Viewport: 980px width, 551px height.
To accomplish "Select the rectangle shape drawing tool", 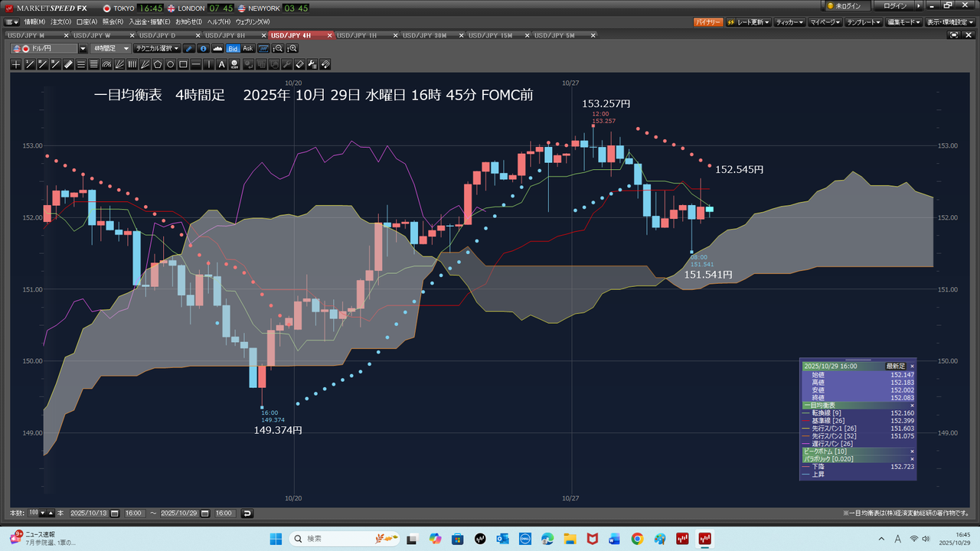I will tap(184, 64).
